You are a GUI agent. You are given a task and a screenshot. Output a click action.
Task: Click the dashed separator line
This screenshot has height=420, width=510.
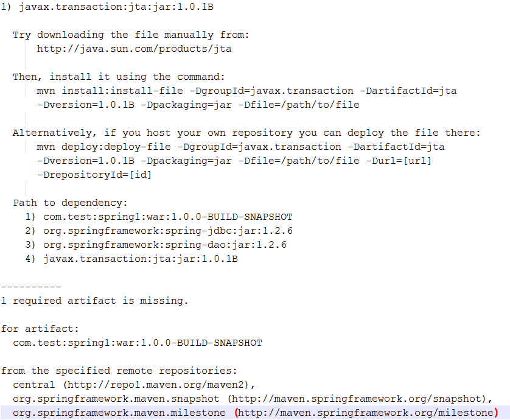30,287
